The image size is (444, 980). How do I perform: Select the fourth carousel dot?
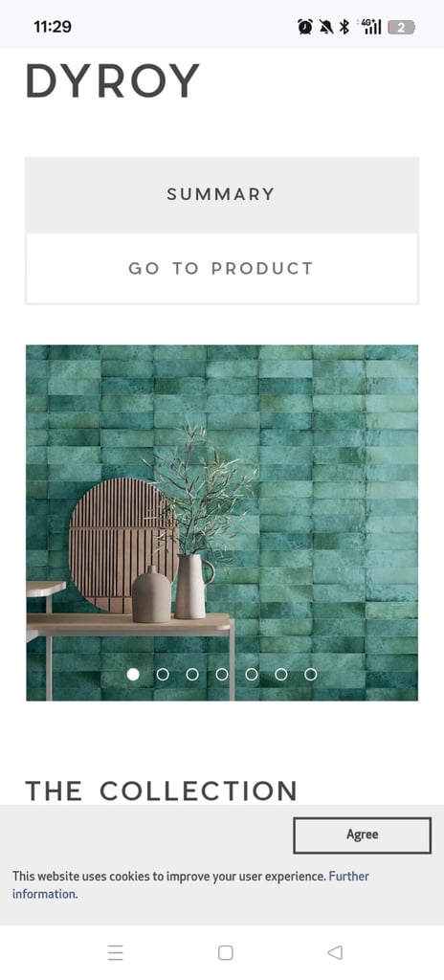(x=221, y=675)
